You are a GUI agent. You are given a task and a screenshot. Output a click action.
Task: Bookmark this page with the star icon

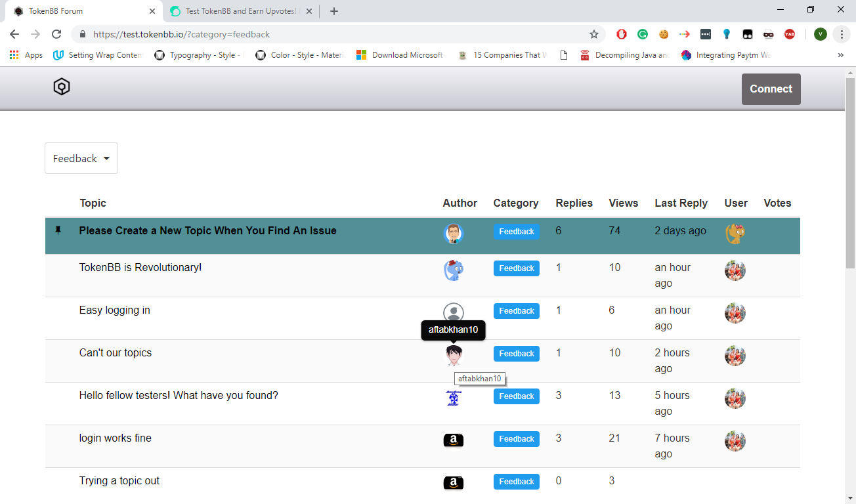click(594, 34)
